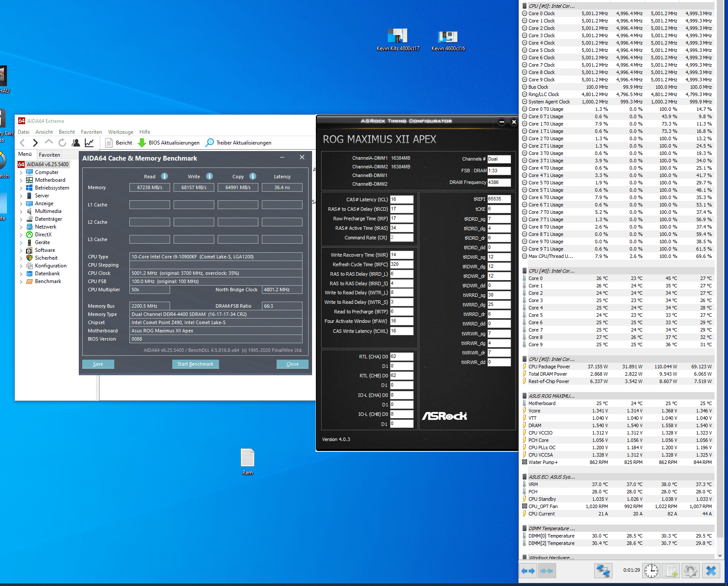Click Command Rate (CR) field
This screenshot has width=728, height=586.
pyautogui.click(x=402, y=238)
